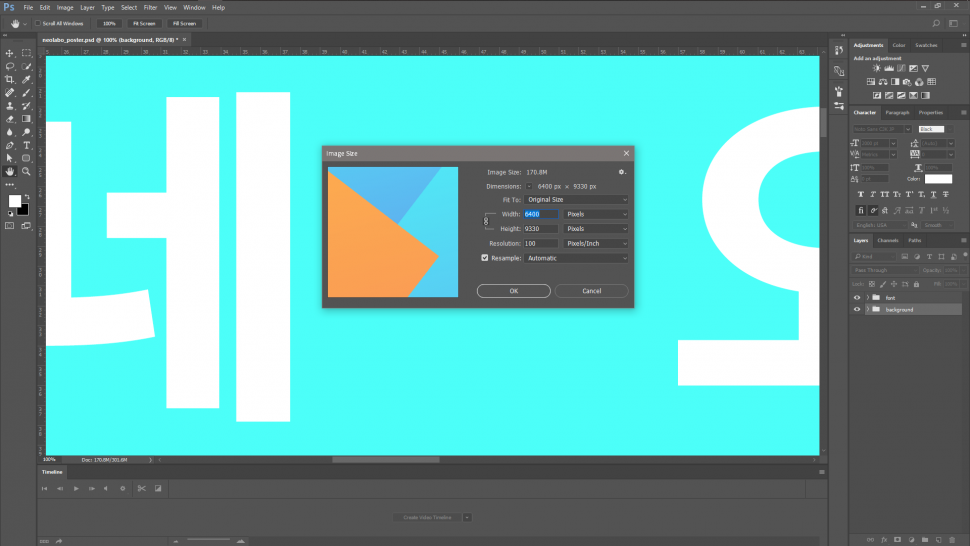Toggle Faux Bold in Character panel
The image size is (970, 546).
[861, 194]
